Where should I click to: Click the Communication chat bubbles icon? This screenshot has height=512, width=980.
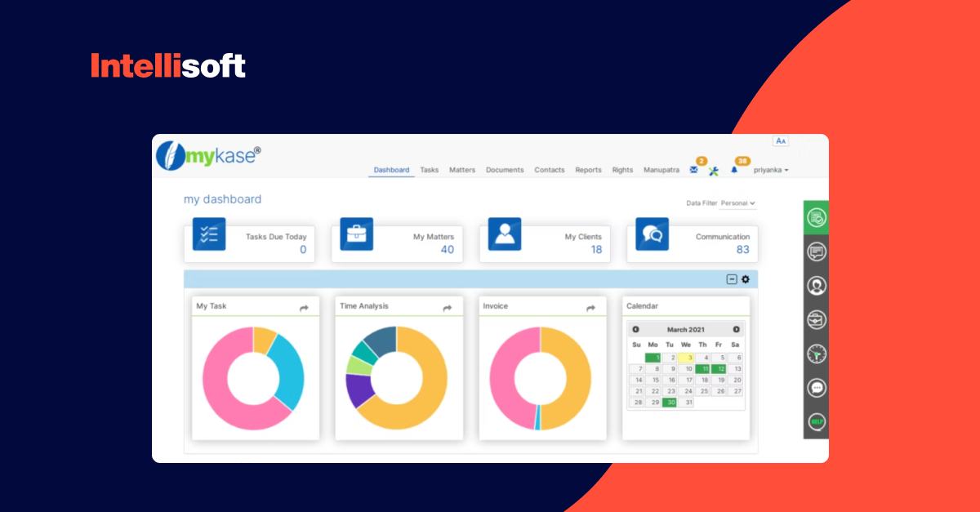[x=652, y=234]
